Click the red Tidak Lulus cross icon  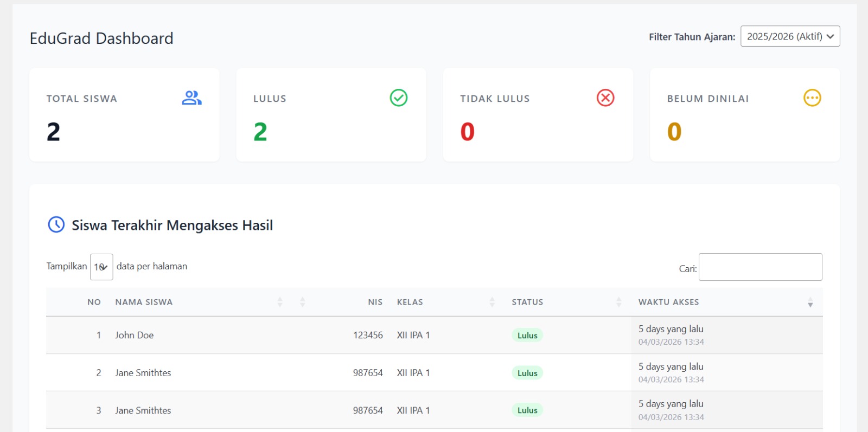click(x=605, y=98)
